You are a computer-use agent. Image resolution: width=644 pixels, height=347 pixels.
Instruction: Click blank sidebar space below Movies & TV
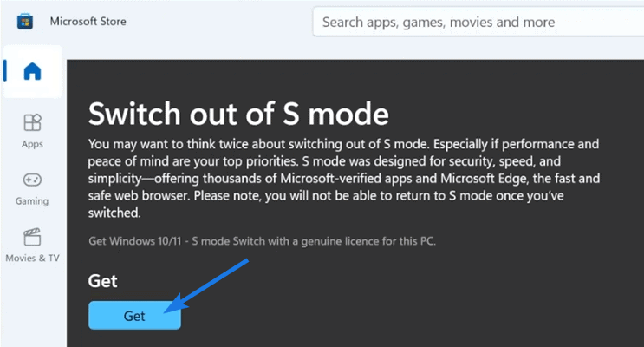[x=32, y=308]
